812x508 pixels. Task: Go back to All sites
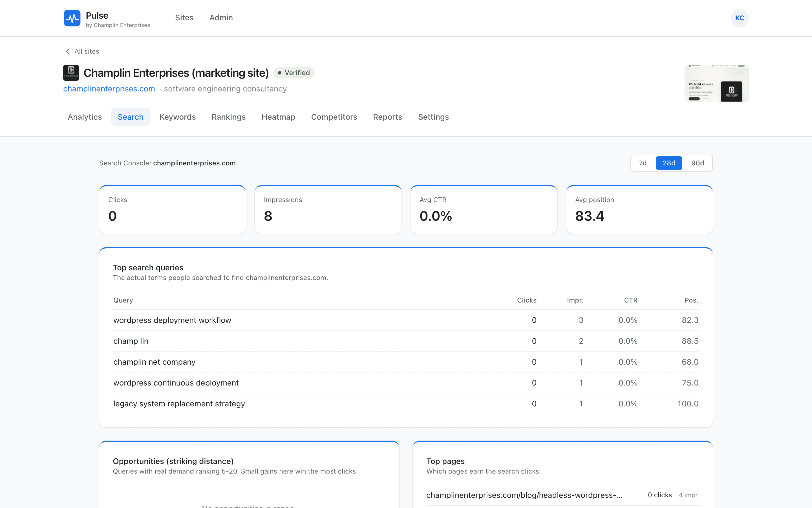pos(82,51)
